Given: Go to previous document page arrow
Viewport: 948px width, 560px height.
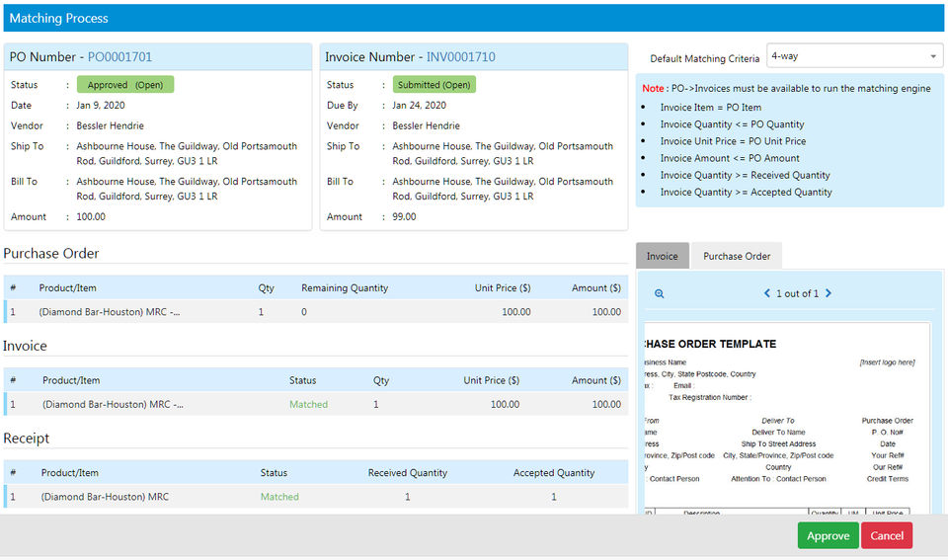Looking at the screenshot, I should 766,293.
